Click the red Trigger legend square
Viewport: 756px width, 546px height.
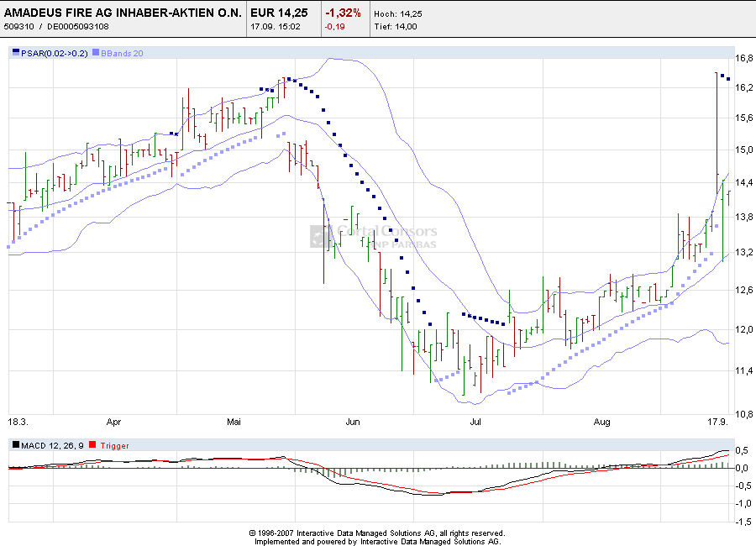[92, 444]
